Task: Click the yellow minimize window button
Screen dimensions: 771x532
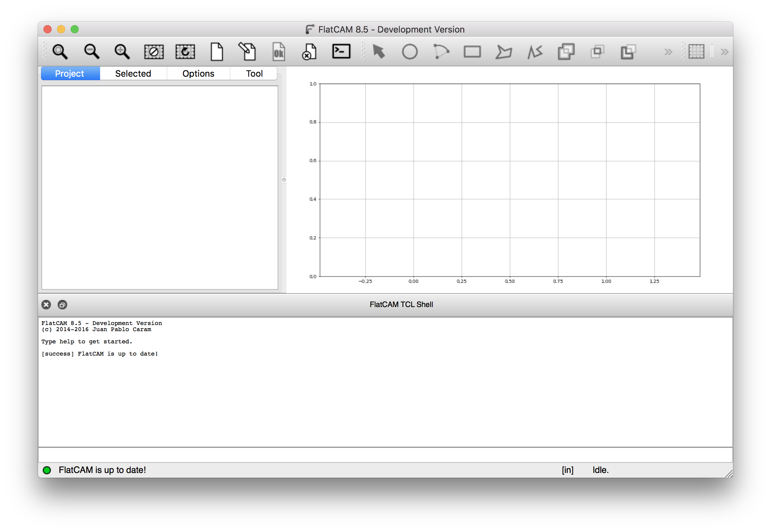Action: point(61,29)
